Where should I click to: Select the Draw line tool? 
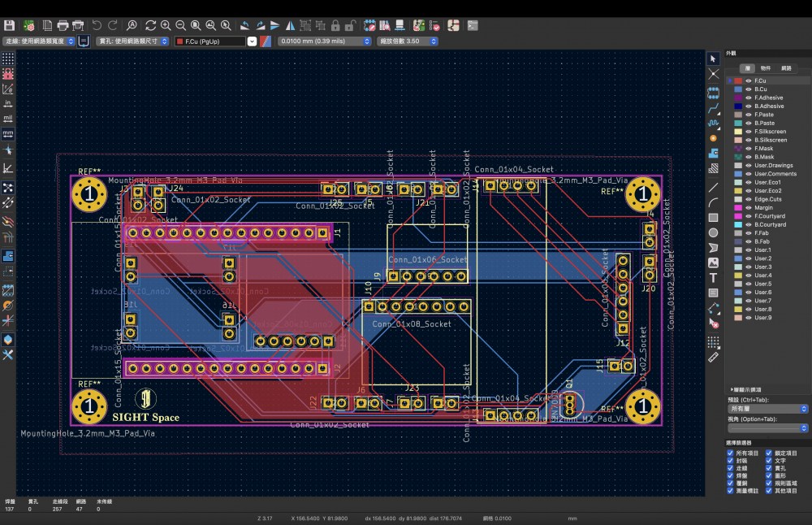click(714, 186)
